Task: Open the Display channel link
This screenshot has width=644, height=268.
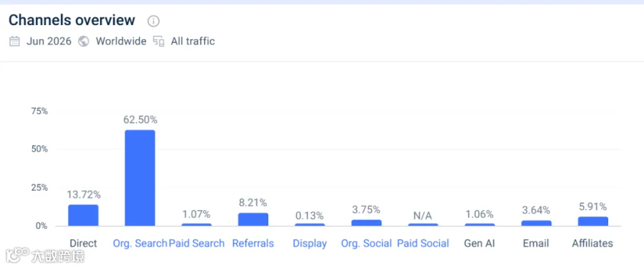Action: [310, 244]
